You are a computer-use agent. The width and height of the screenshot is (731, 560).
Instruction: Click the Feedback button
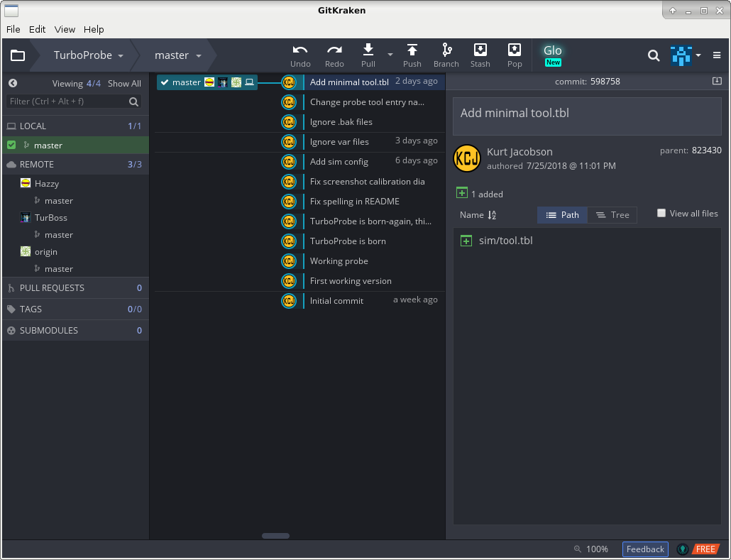[x=645, y=549]
